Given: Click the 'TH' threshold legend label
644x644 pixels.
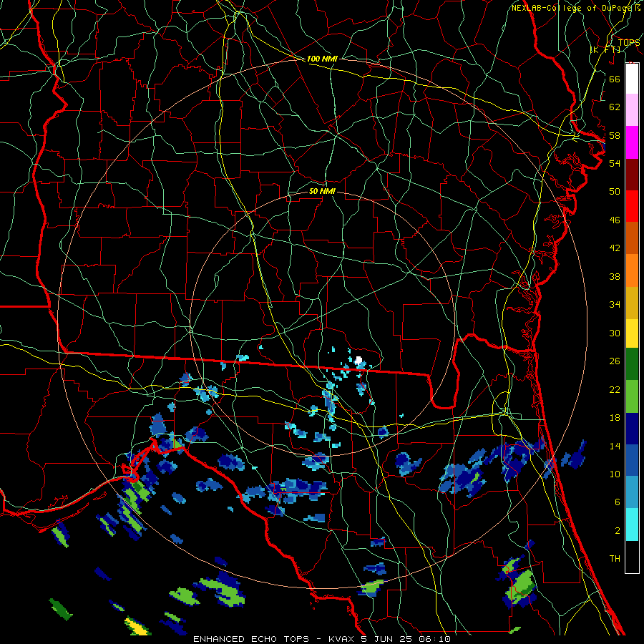Looking at the screenshot, I should 615,559.
